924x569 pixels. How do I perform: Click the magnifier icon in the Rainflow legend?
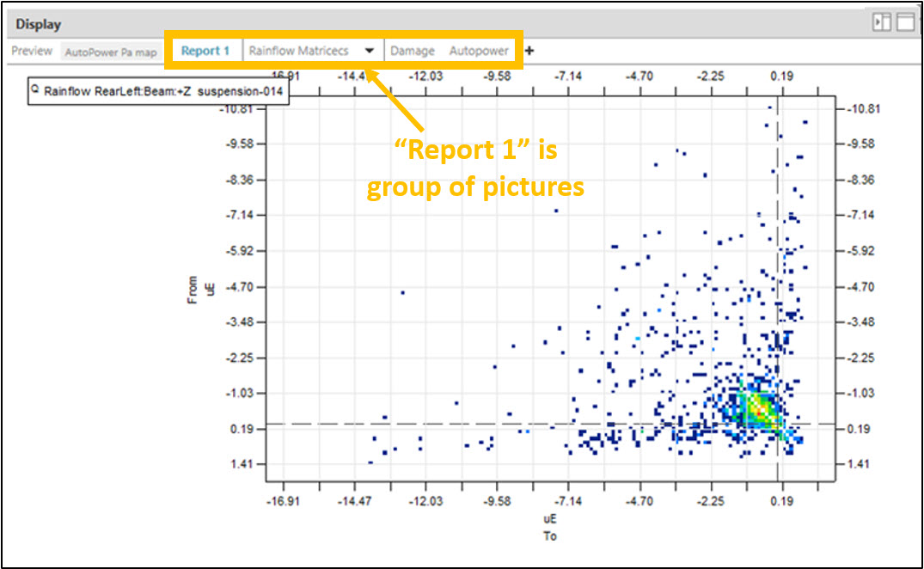click(35, 89)
